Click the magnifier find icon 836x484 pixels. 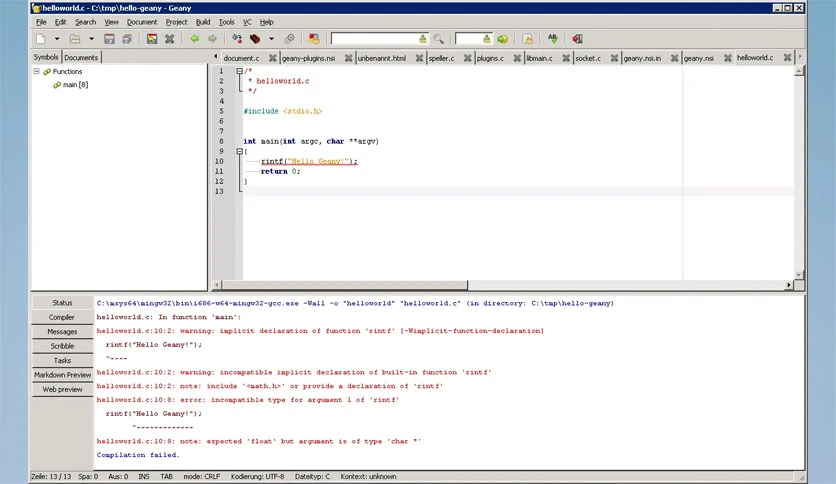click(438, 39)
